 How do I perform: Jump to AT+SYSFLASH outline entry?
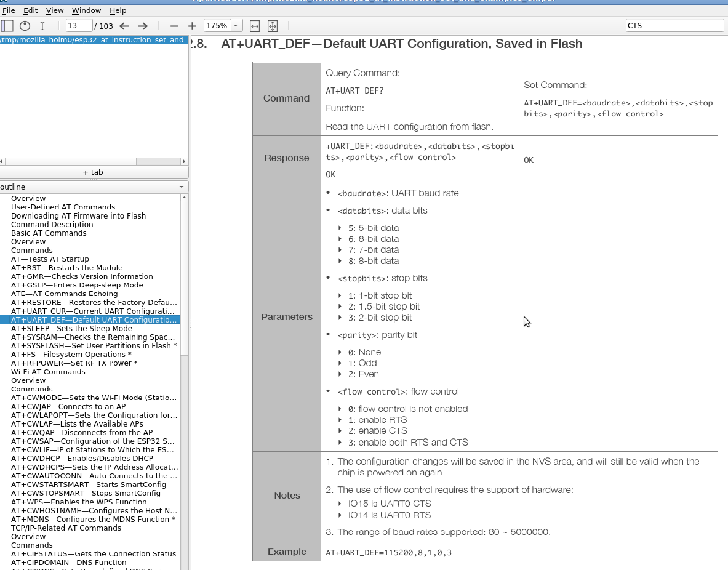[x=94, y=345]
